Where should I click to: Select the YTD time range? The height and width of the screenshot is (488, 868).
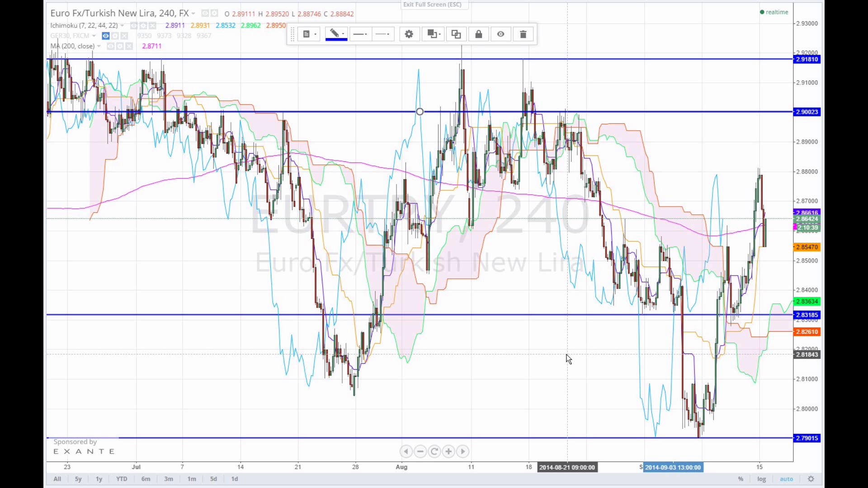pyautogui.click(x=122, y=479)
